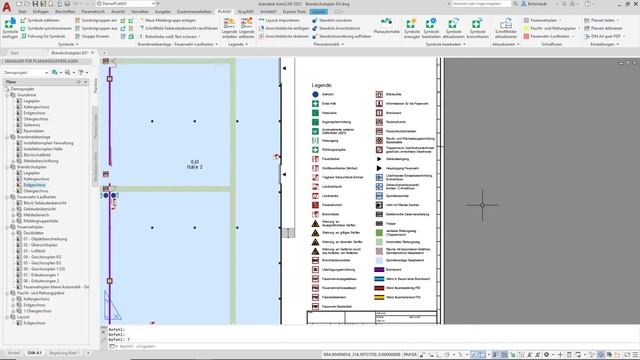Click Ansichtsblöcke skalieren command
The height and width of the screenshot is (360, 640).
click(284, 36)
